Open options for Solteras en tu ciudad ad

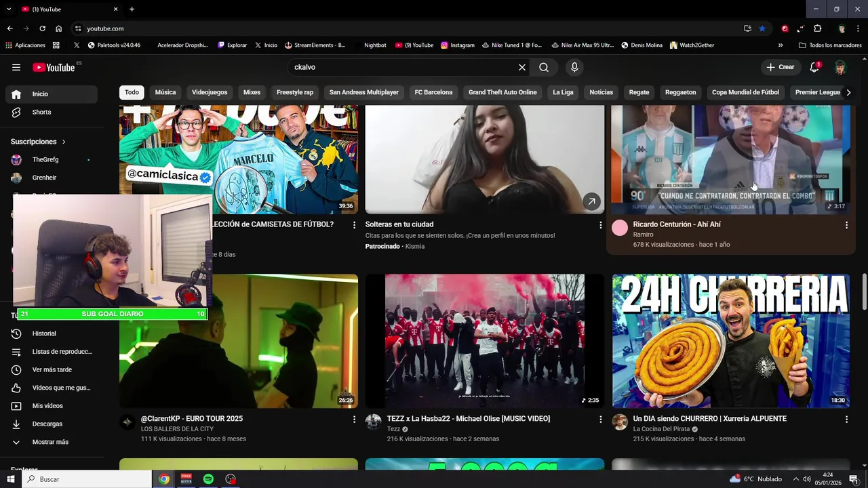tap(600, 224)
